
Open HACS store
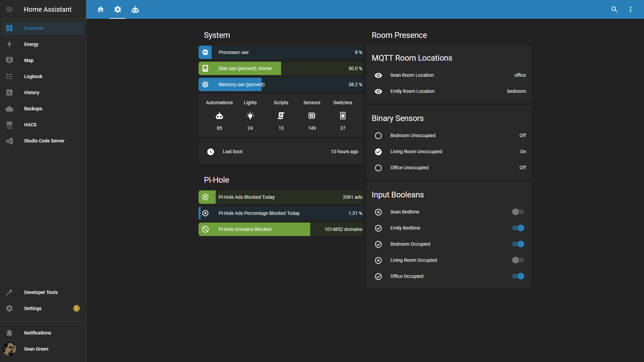[x=43, y=125]
